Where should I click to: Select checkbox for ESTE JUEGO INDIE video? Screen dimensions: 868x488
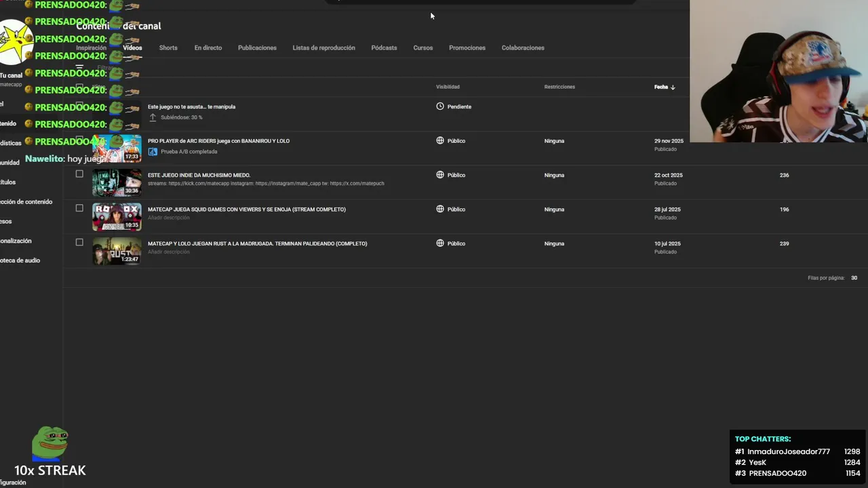coord(79,174)
